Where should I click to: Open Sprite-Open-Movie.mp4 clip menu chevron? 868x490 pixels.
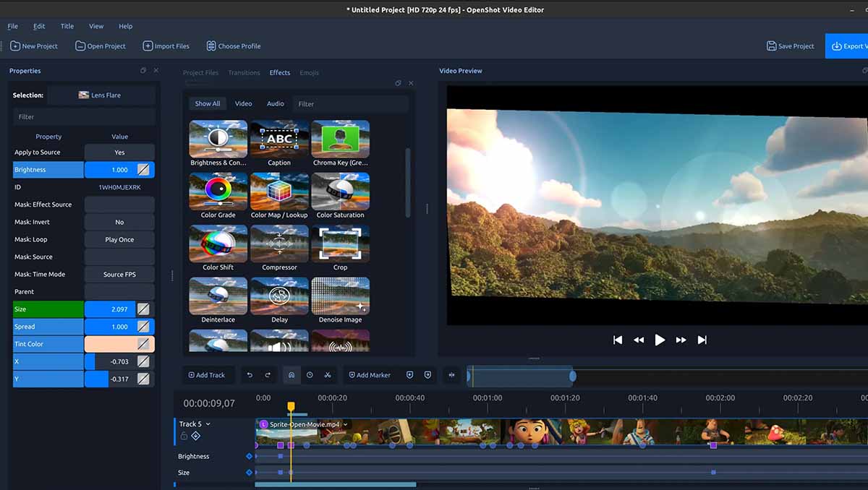click(x=346, y=424)
